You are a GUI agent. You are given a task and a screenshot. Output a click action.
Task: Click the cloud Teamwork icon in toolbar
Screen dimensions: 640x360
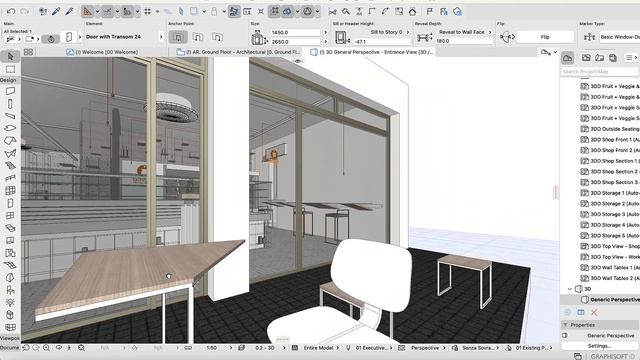pos(458,11)
